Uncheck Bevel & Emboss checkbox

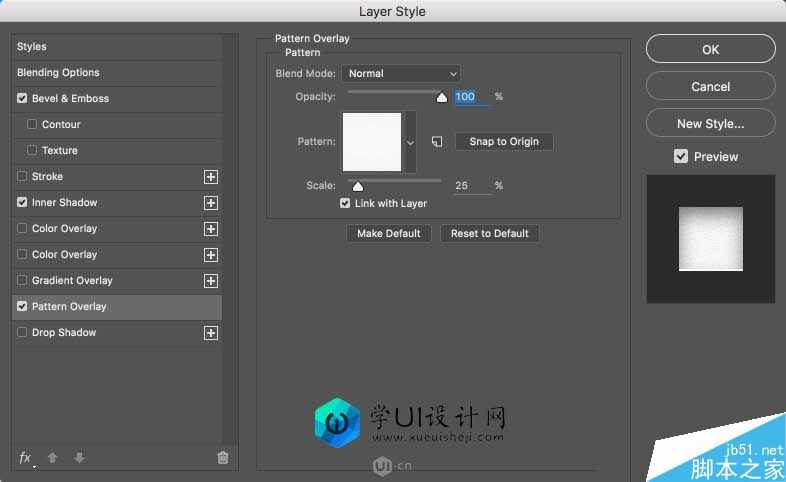point(22,98)
